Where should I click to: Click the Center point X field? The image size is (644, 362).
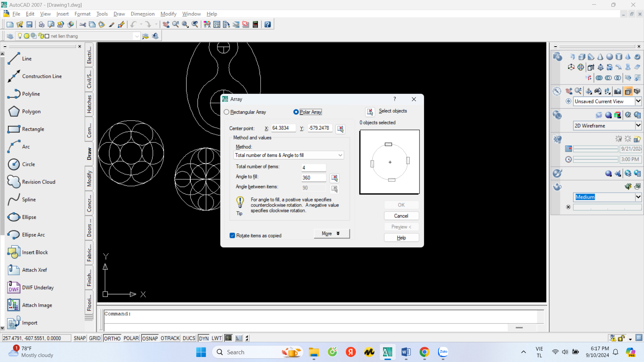283,128
